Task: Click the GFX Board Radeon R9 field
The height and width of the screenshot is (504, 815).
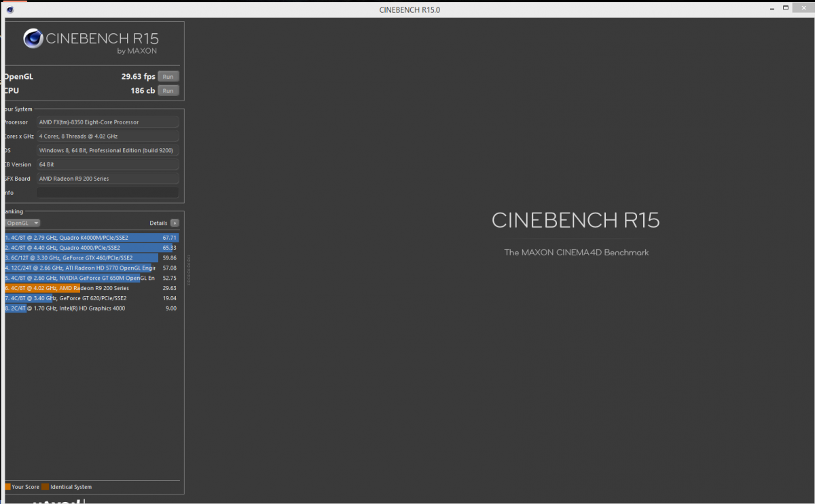Action: (x=107, y=179)
